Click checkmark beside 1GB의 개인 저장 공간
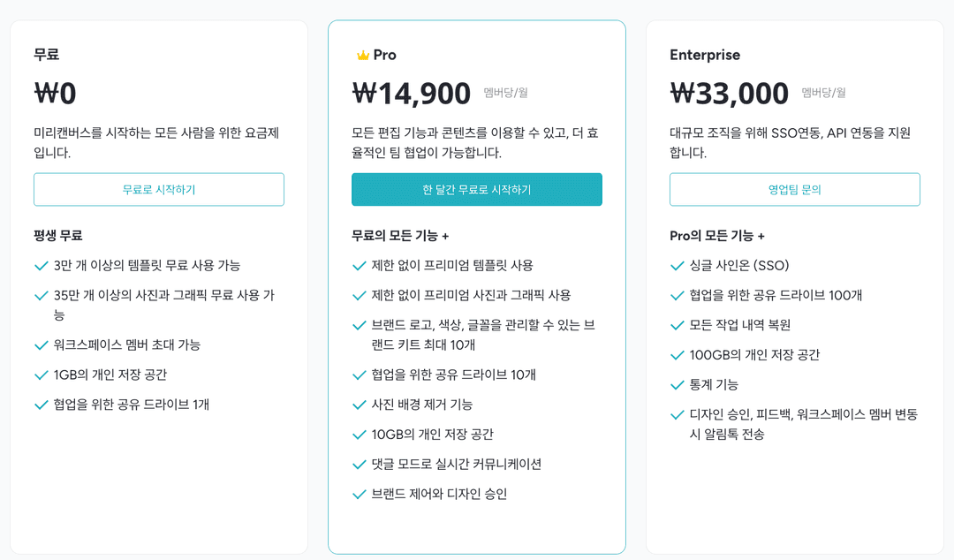 point(41,375)
